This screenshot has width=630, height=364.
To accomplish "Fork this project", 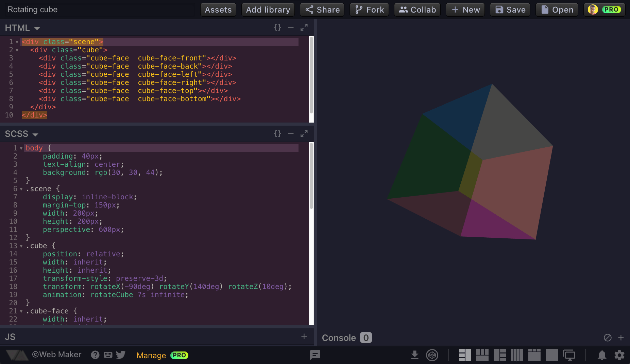I will pyautogui.click(x=369, y=10).
